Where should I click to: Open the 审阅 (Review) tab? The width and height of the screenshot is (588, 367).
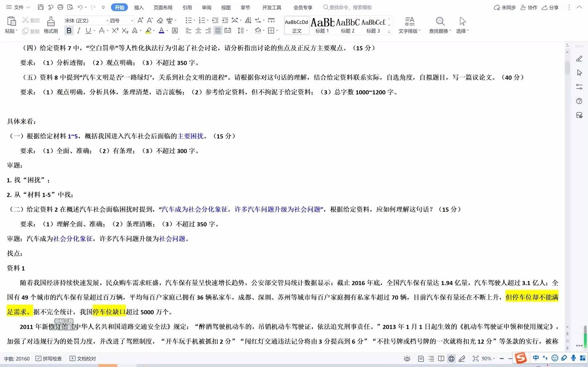tap(207, 7)
